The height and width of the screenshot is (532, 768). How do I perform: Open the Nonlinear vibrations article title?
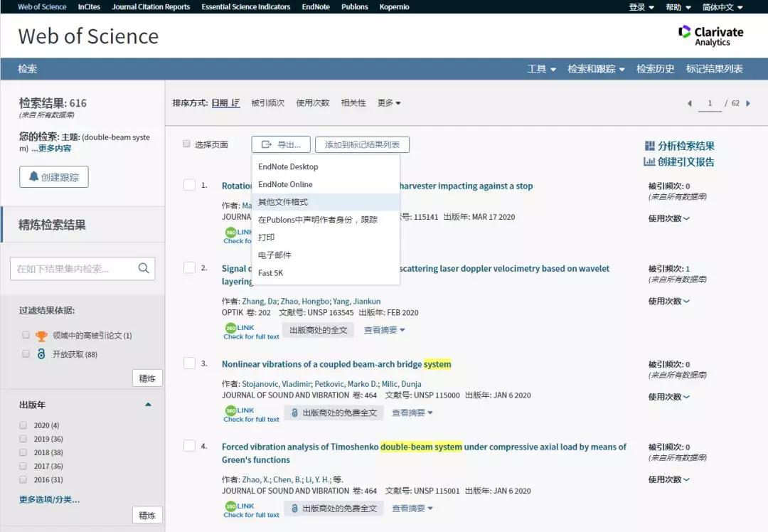336,364
